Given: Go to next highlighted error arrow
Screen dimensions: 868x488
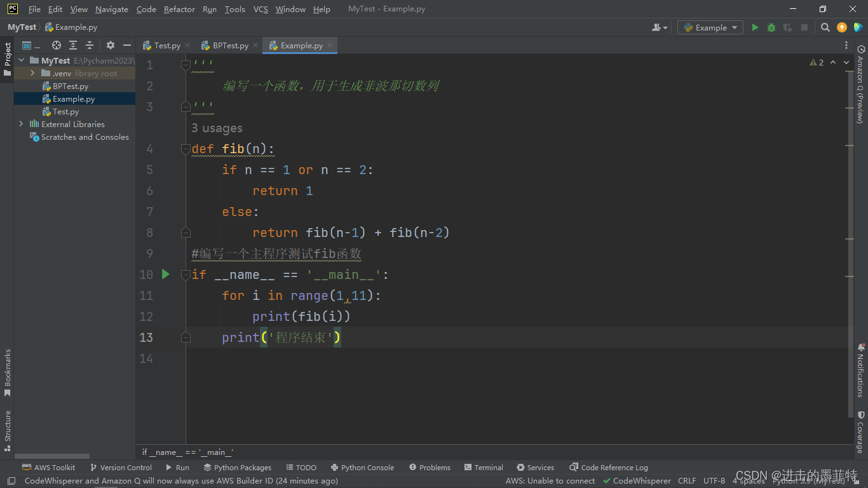Looking at the screenshot, I should pyautogui.click(x=846, y=62).
